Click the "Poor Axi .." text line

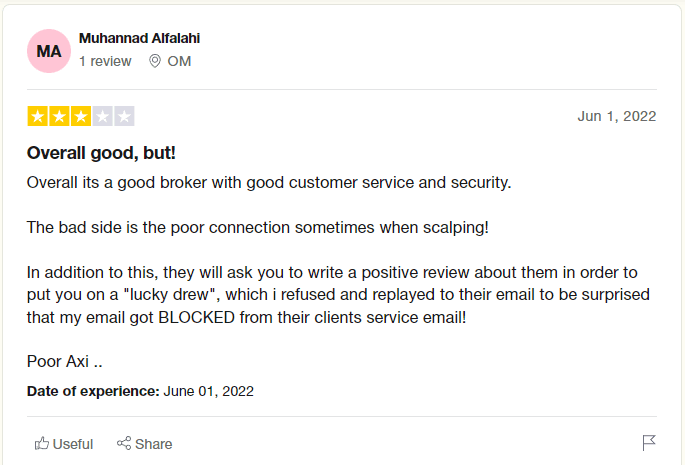(65, 361)
